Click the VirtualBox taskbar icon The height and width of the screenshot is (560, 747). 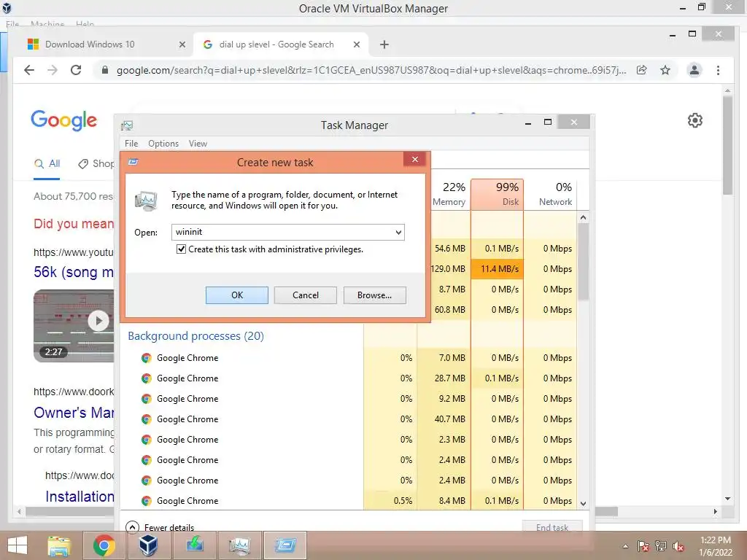[x=148, y=545]
